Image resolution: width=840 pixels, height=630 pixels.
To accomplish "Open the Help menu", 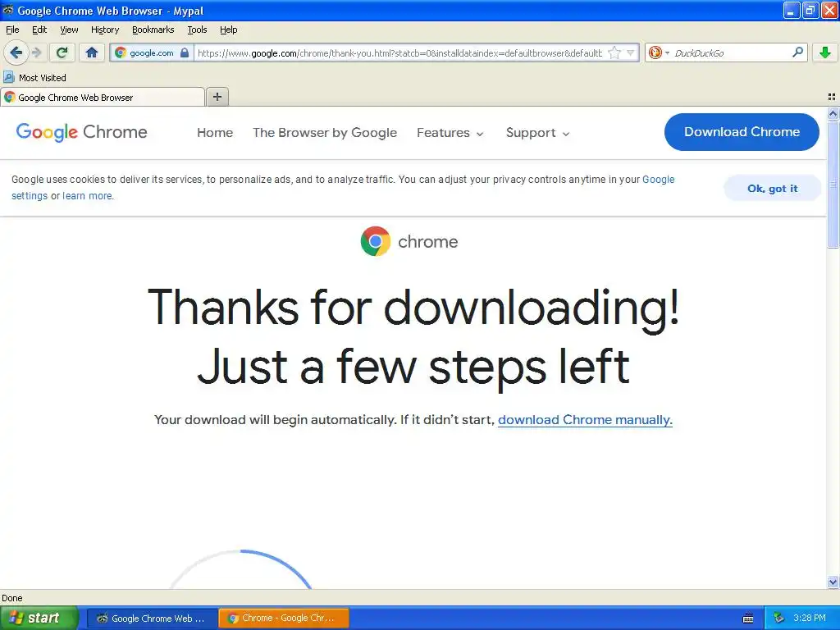I will [228, 30].
